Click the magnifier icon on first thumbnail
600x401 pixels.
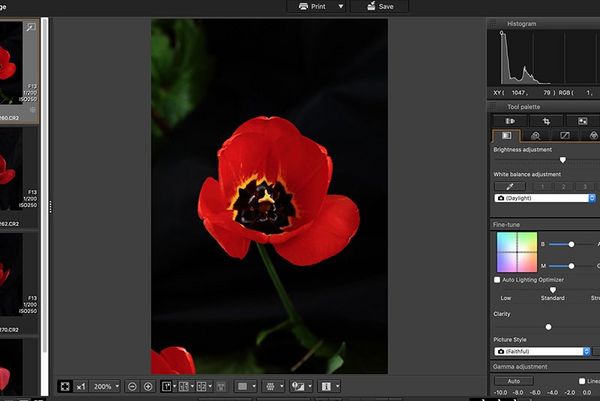[31, 27]
